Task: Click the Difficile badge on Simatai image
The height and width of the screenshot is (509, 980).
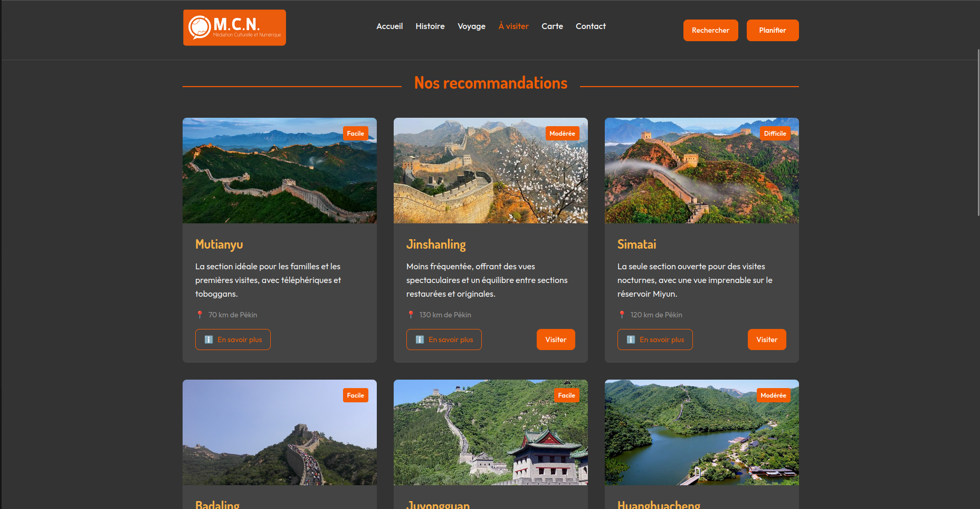Action: tap(775, 134)
